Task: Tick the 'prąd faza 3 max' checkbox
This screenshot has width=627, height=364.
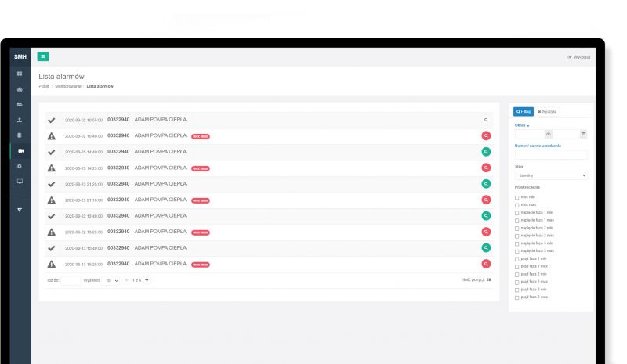Action: pos(516,297)
